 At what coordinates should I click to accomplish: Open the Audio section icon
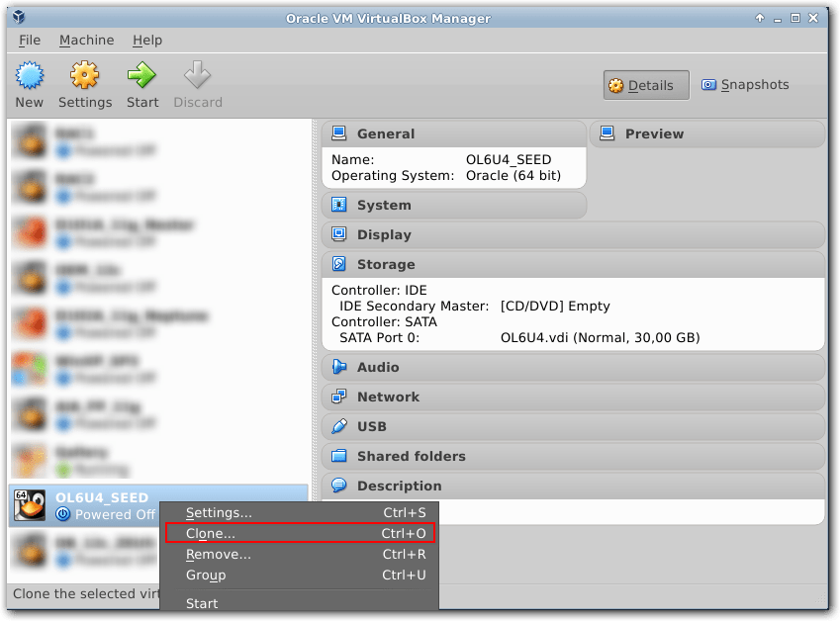point(336,367)
